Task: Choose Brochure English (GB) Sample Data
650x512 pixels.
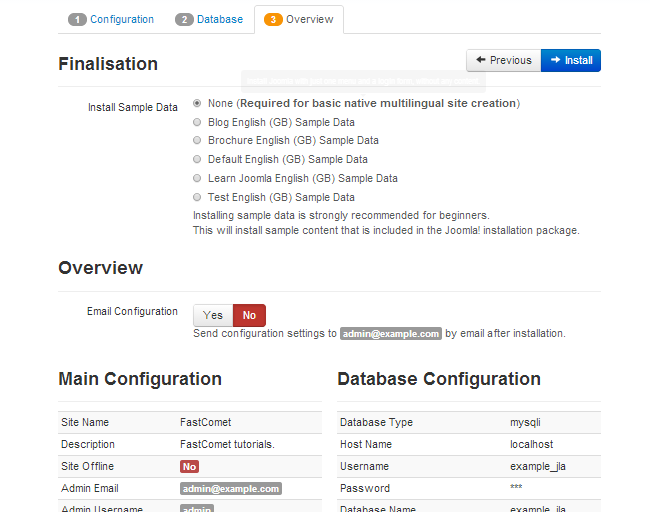Action: point(197,141)
